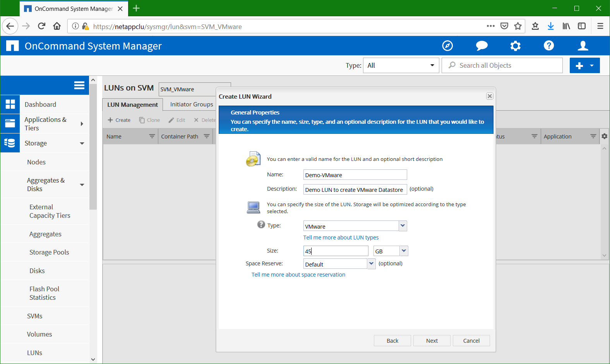Open Volumes in the sidebar

39,334
